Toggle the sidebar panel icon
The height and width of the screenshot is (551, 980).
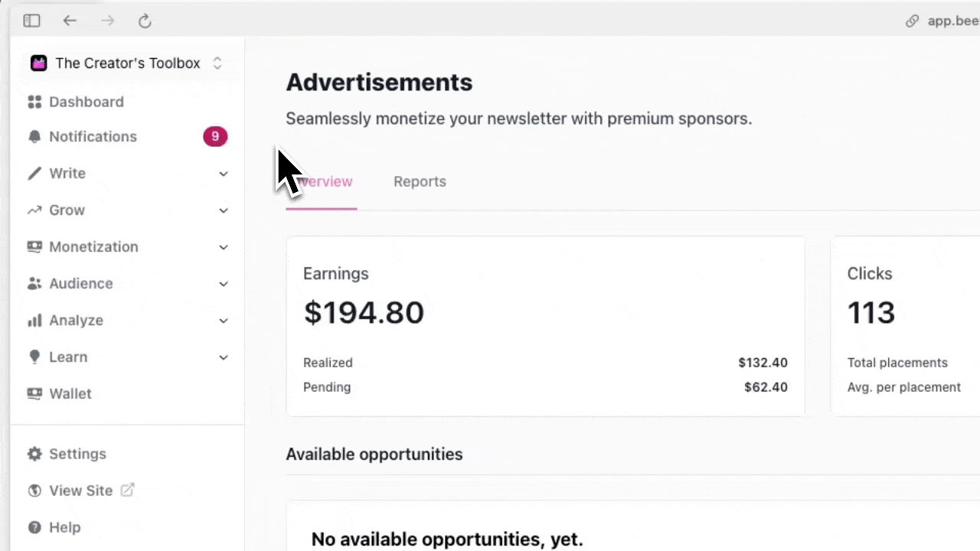31,21
